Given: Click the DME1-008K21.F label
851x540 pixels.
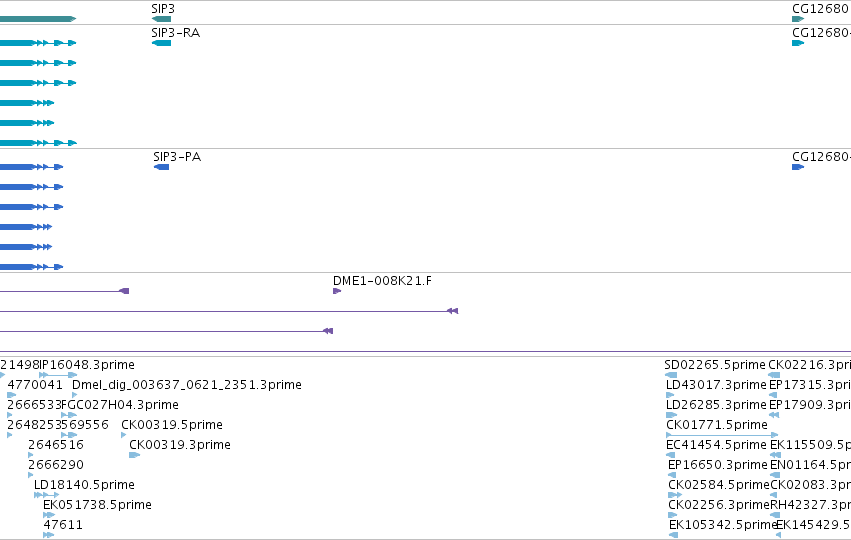Looking at the screenshot, I should [x=382, y=281].
